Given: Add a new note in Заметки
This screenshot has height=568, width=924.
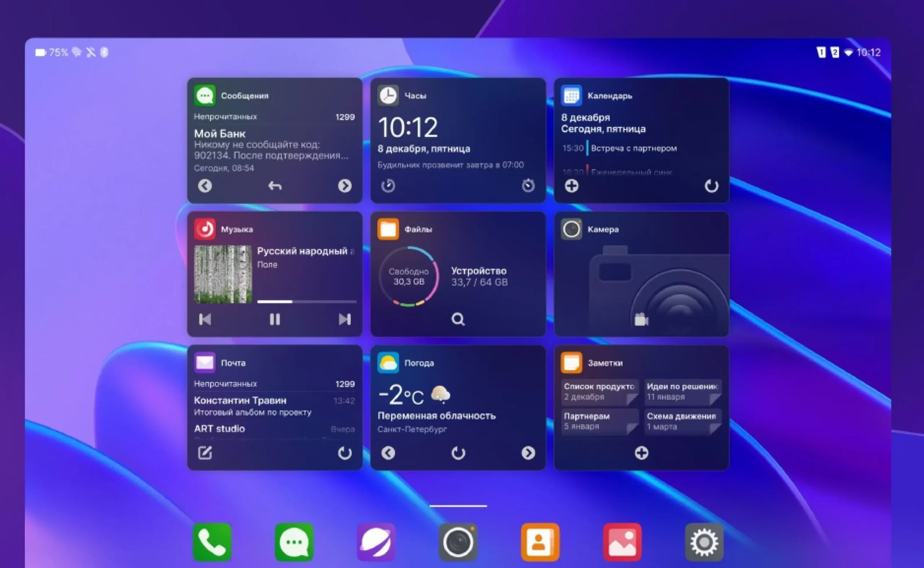Looking at the screenshot, I should coord(641,453).
